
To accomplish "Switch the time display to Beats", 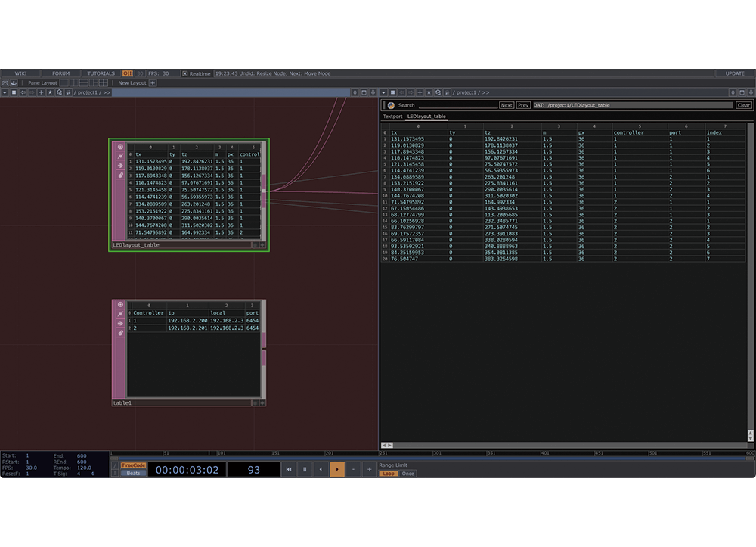I will [133, 473].
